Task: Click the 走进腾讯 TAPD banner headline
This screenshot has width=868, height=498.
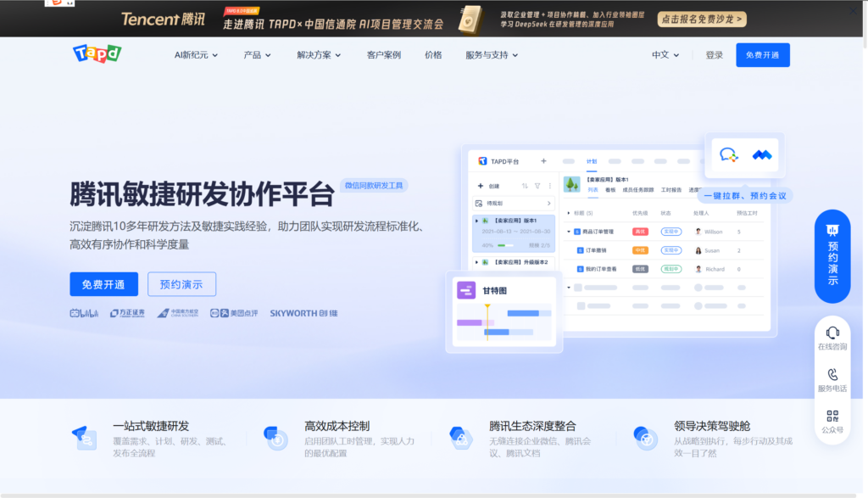Action: pos(333,24)
